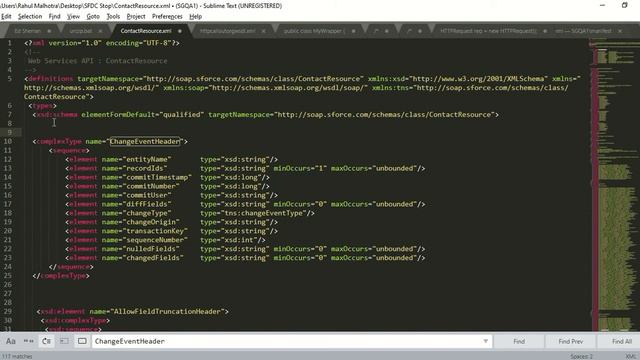This screenshot has height=360, width=640.
Task: Click "transactionKey" element on line 20
Action: coord(155,231)
